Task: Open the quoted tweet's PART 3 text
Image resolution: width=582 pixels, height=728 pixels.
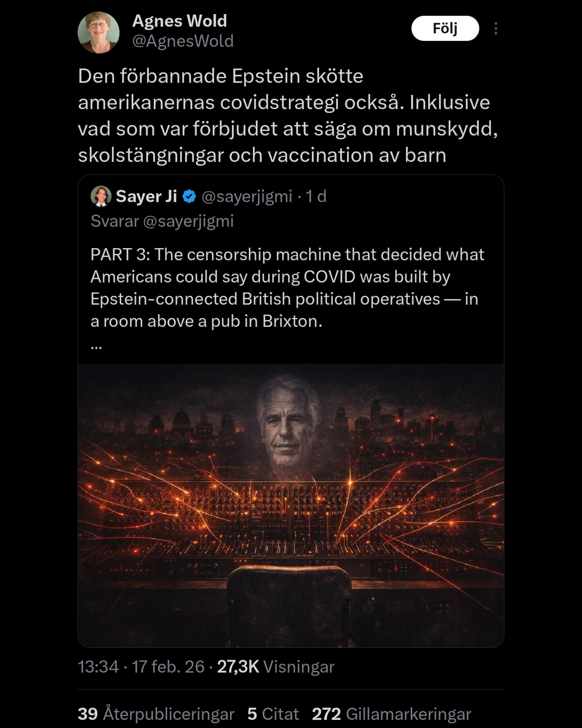Action: click(x=288, y=288)
